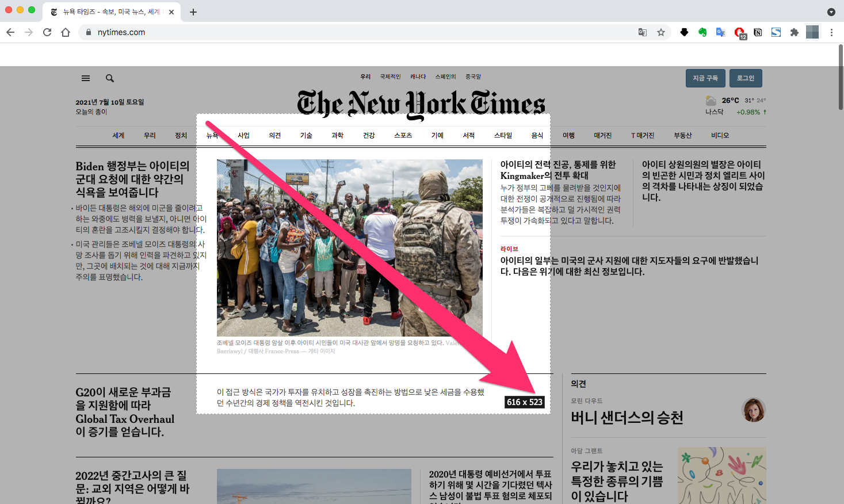The image size is (844, 504).
Task: Open the Science section in navigation
Action: (337, 135)
